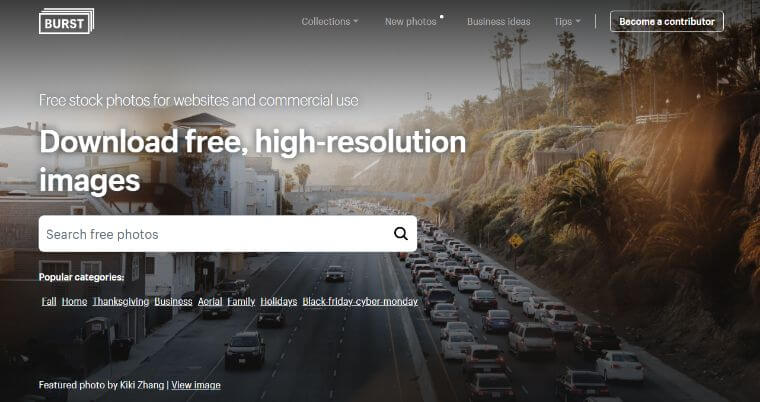Screen dimensions: 760x402
Task: Click the magnifying glass search icon
Action: pos(401,234)
